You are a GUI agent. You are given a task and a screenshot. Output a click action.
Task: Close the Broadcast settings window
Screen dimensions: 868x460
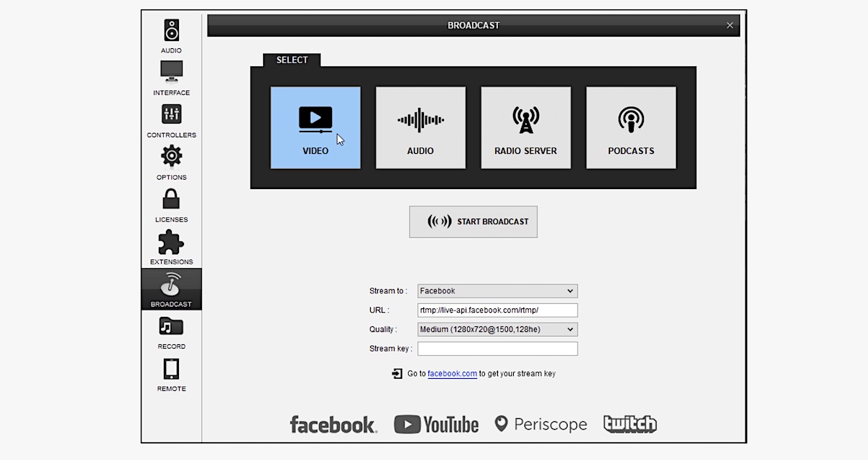[730, 25]
